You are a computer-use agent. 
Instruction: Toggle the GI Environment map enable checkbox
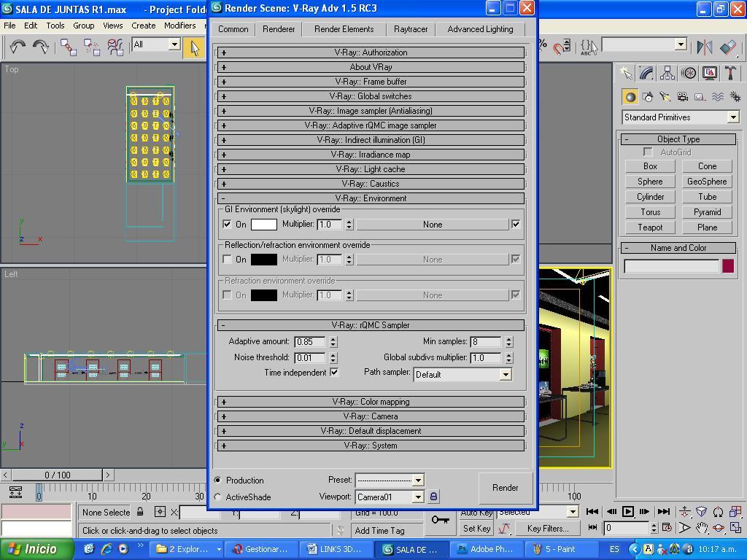click(516, 224)
